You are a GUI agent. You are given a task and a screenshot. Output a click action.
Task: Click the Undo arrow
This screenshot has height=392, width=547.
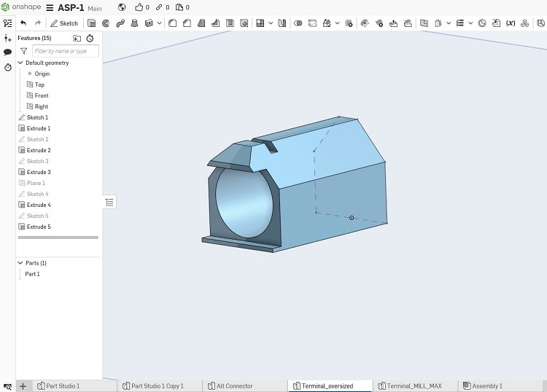(23, 23)
